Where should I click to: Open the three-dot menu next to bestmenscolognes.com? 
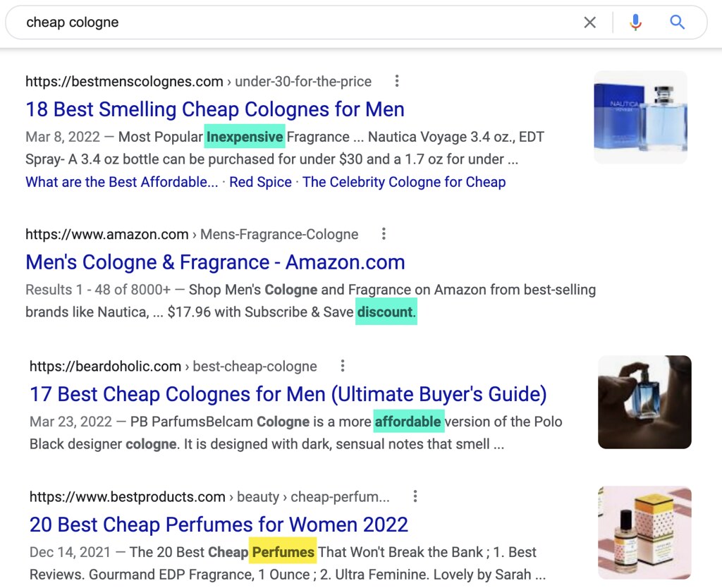[x=397, y=81]
